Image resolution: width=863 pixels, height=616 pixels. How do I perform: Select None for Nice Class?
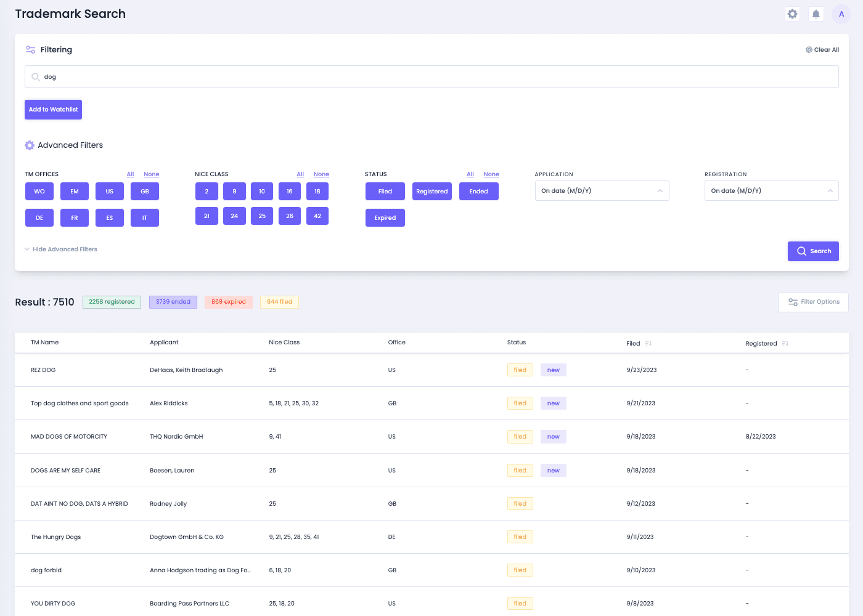pyautogui.click(x=321, y=174)
